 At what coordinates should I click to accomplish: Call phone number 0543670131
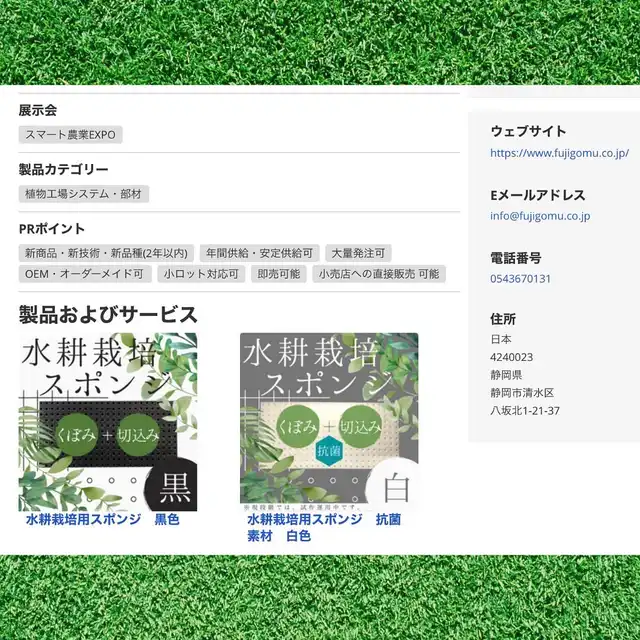(x=520, y=278)
